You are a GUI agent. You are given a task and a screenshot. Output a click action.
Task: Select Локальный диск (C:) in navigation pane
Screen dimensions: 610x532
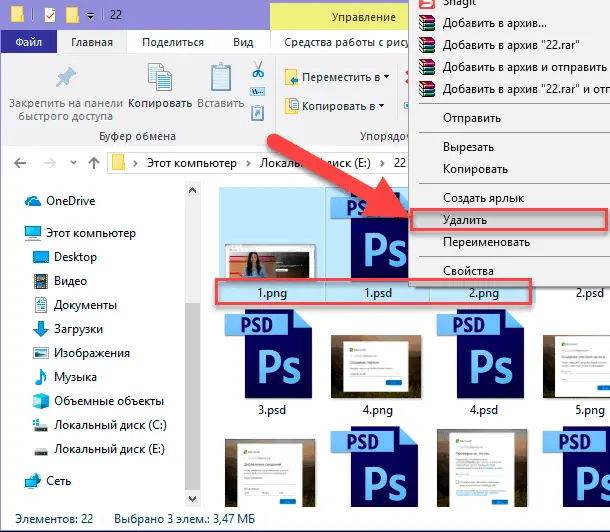click(x=100, y=425)
